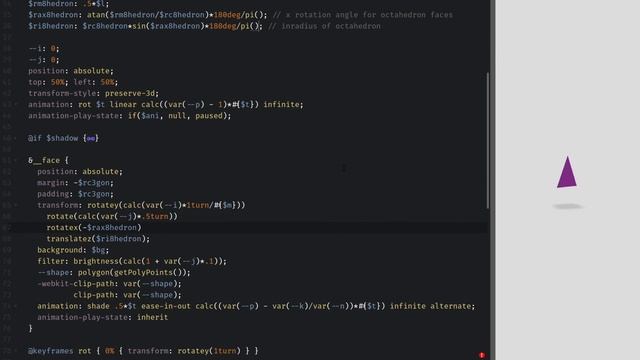This screenshot has height=360, width=640.
Task: Click the text 'padding: $rc3gon;'
Action: coord(76,194)
